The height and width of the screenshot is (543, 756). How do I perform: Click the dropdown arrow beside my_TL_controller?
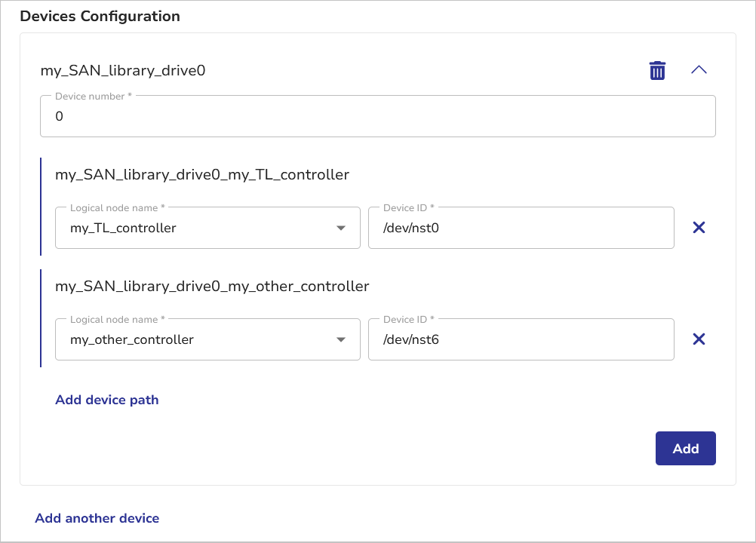click(341, 228)
